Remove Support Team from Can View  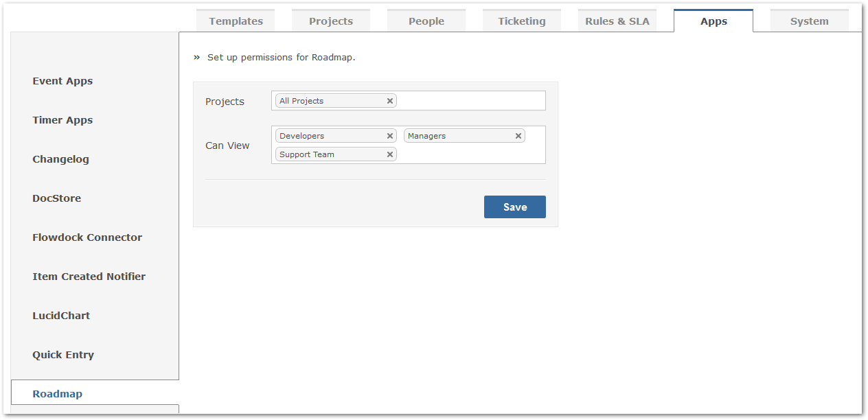pos(390,154)
